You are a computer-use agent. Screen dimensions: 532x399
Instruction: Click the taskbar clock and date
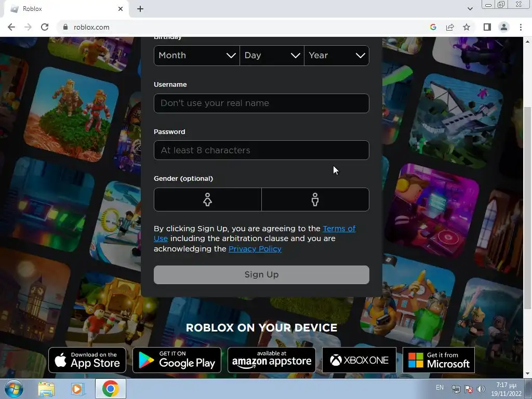[x=506, y=389]
